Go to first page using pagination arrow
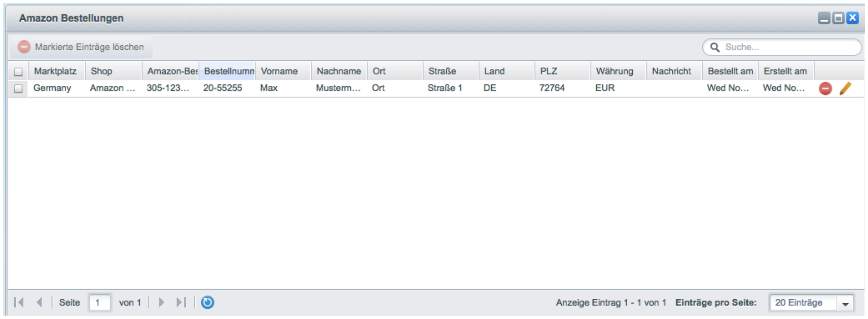 click(19, 303)
